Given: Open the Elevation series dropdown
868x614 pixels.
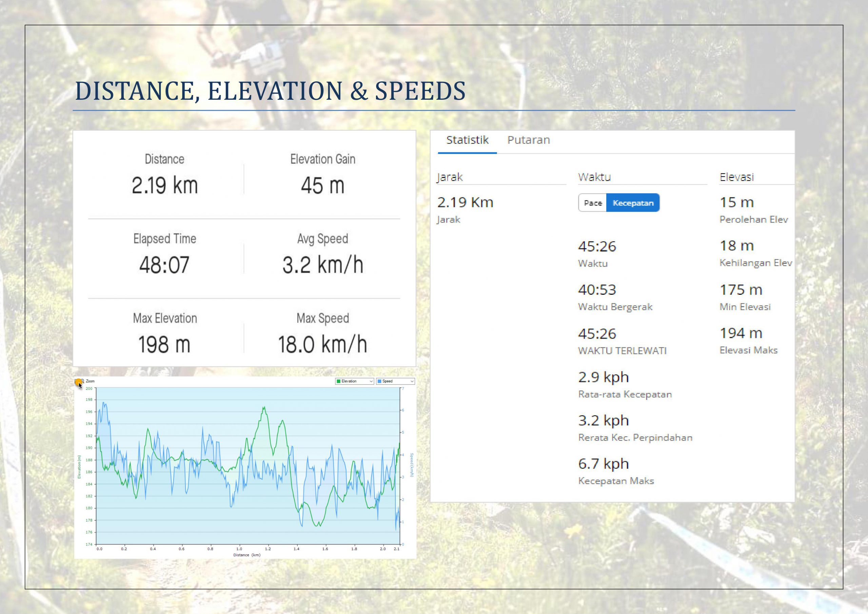Looking at the screenshot, I should (371, 381).
